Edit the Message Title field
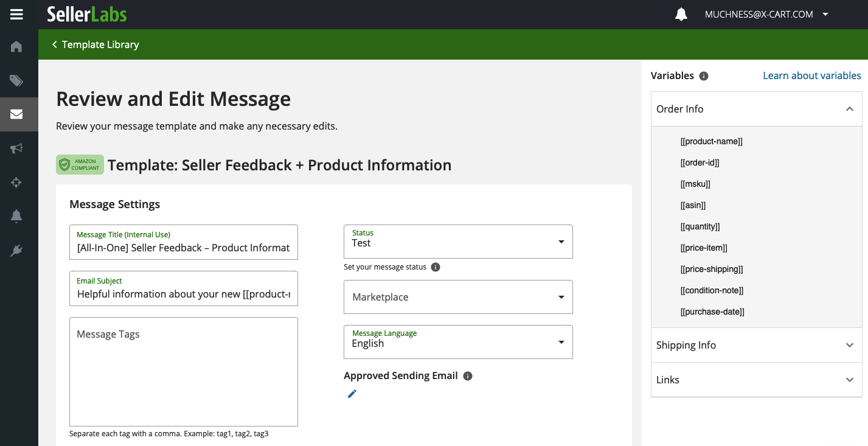Image resolution: width=868 pixels, height=446 pixels. (x=184, y=242)
